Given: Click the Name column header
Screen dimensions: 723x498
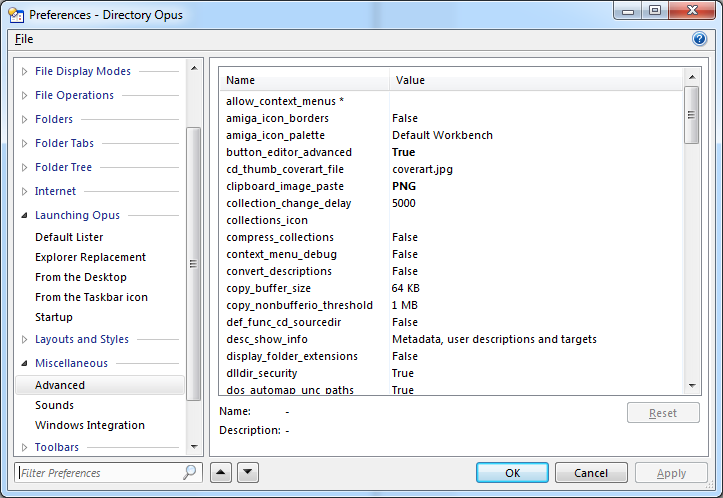Looking at the screenshot, I should pos(304,80).
